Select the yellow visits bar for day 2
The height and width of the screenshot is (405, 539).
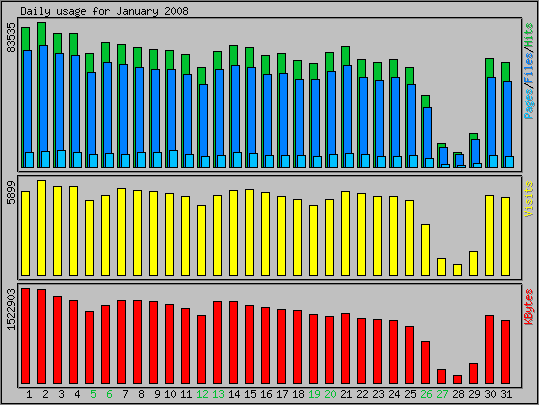pos(42,228)
